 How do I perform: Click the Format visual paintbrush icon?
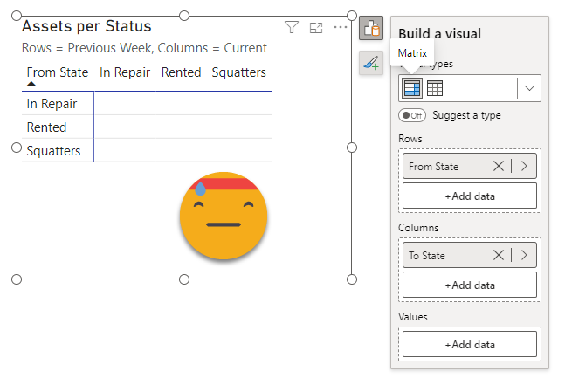(x=371, y=63)
